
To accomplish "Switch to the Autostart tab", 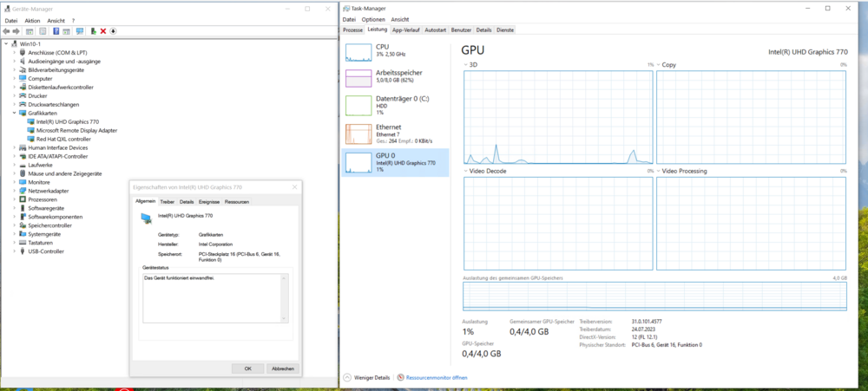I will point(436,29).
